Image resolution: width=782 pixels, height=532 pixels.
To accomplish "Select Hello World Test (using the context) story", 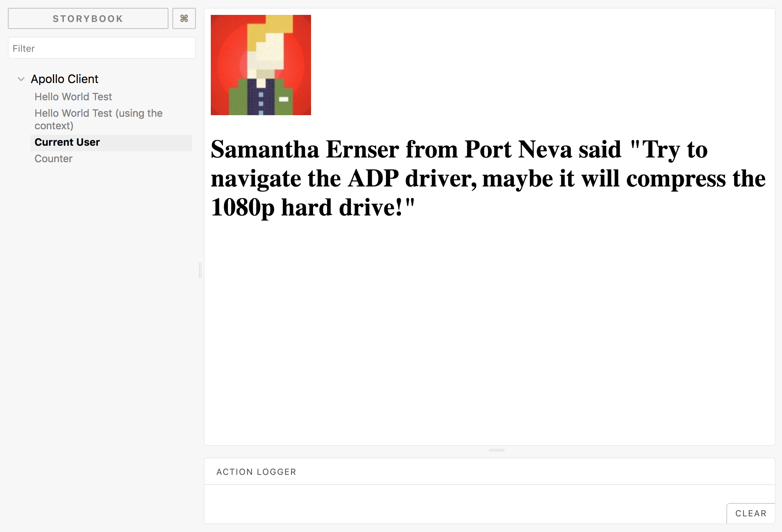I will coord(98,113).
